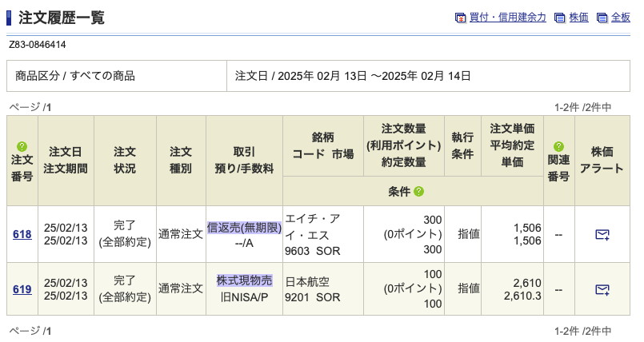Image resolution: width=644 pixels, height=342 pixels.
Task: Click the icon beside 買付・信用建余力
Action: (460, 18)
